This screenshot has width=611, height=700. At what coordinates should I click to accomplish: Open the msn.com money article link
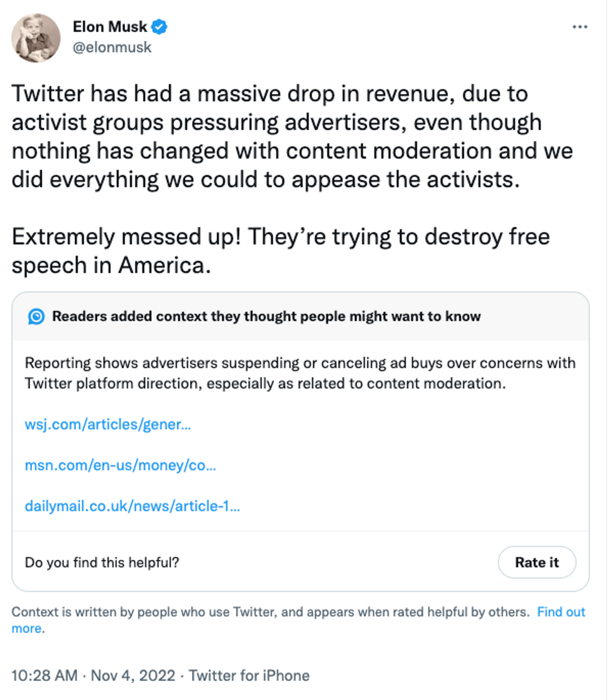(x=120, y=465)
